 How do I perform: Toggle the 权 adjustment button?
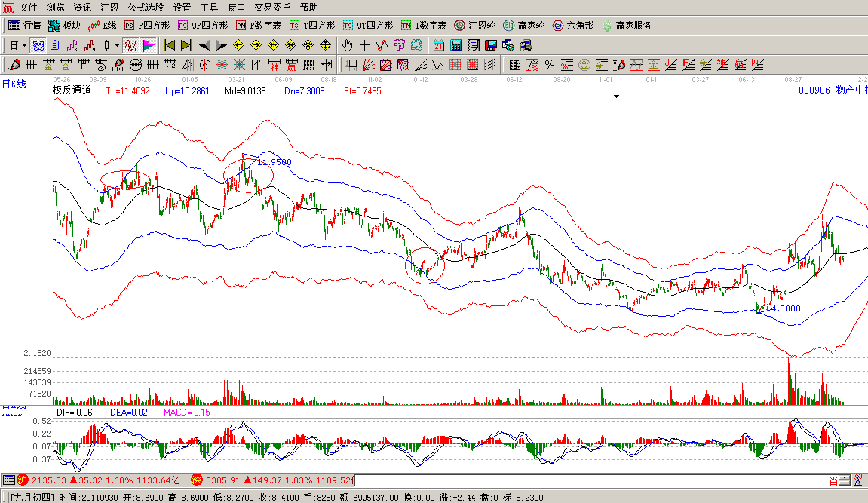tap(130, 45)
